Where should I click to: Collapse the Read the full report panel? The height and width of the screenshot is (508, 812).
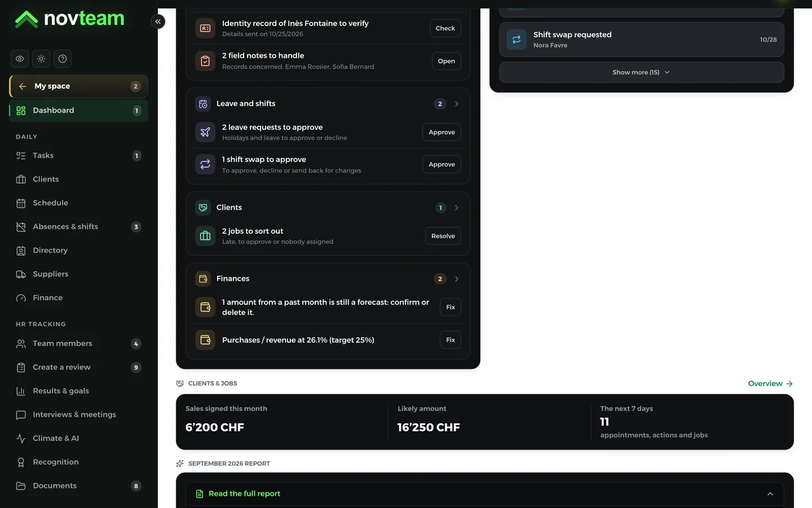[x=770, y=494]
